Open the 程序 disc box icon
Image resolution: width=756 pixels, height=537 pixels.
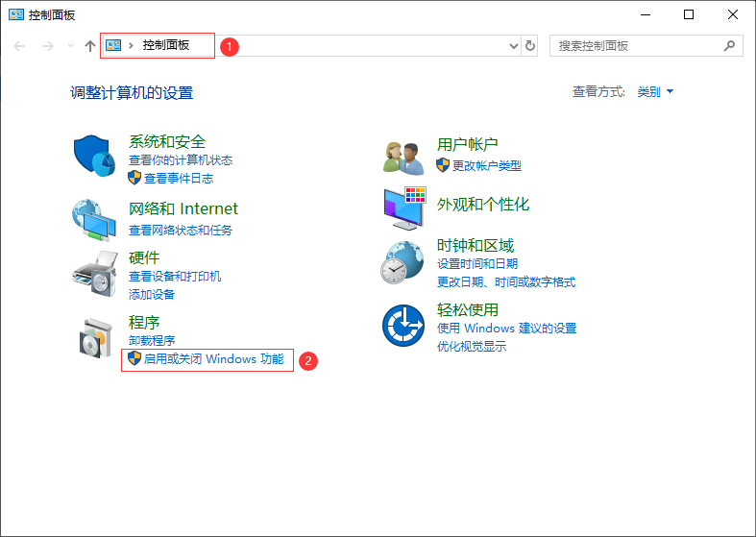(96, 338)
